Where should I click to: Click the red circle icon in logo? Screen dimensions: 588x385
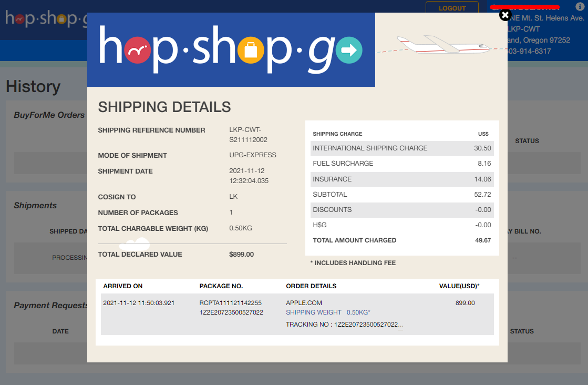138,50
